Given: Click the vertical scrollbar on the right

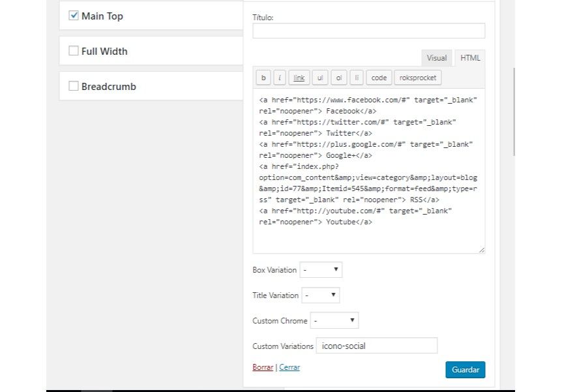Looking at the screenshot, I should coord(514,112).
